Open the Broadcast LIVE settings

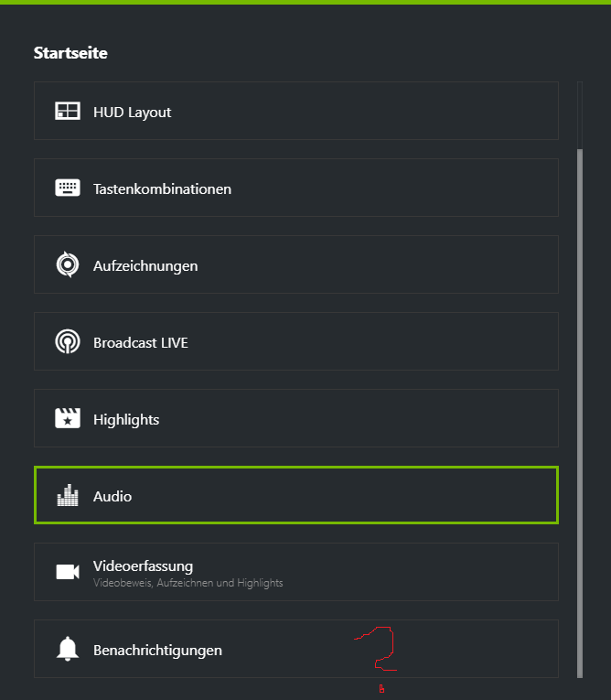point(296,341)
